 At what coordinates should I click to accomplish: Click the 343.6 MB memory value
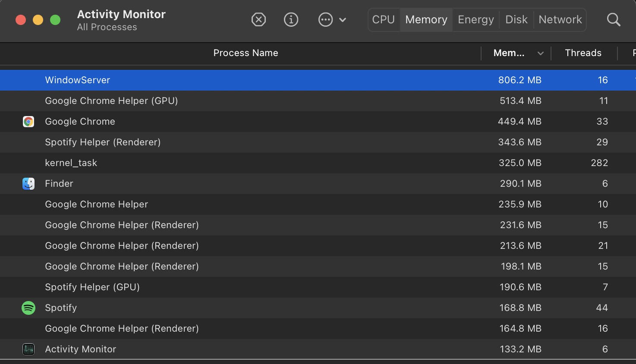click(x=520, y=142)
